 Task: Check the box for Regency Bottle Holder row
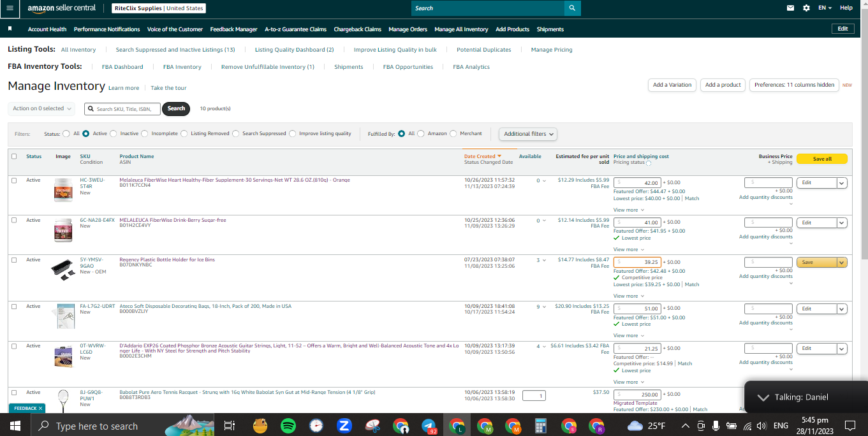14,260
